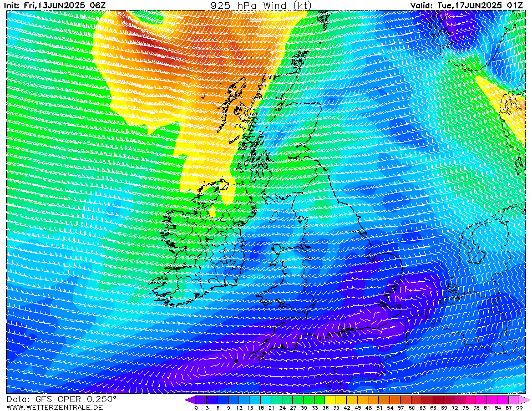Screen dimensions: 532x411
Task: Select yellow legend swatch between 36 and 39
Action: [331, 400]
